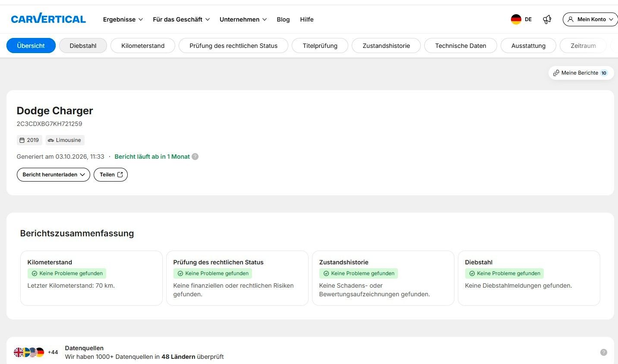Open the Hilfe link

(307, 19)
